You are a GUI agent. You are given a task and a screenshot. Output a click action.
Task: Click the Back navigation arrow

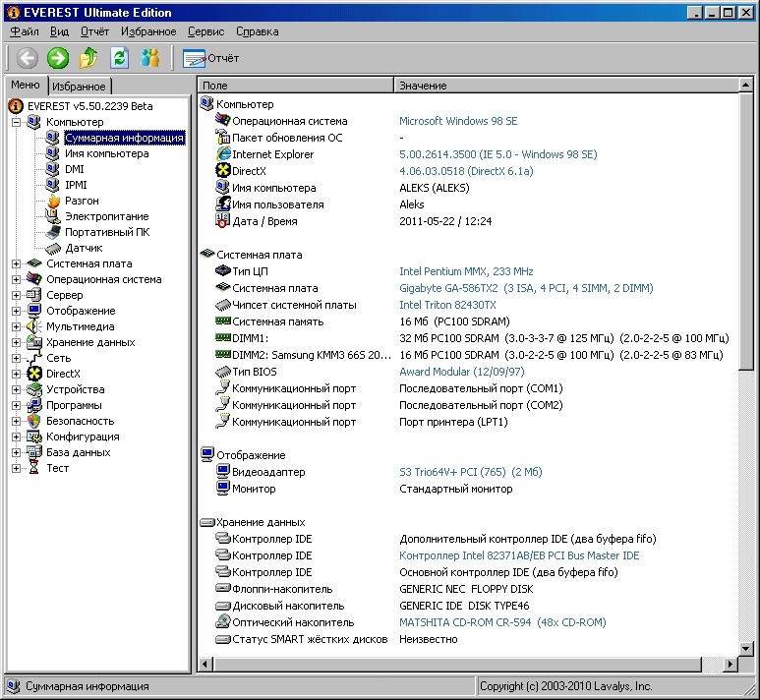pos(28,58)
